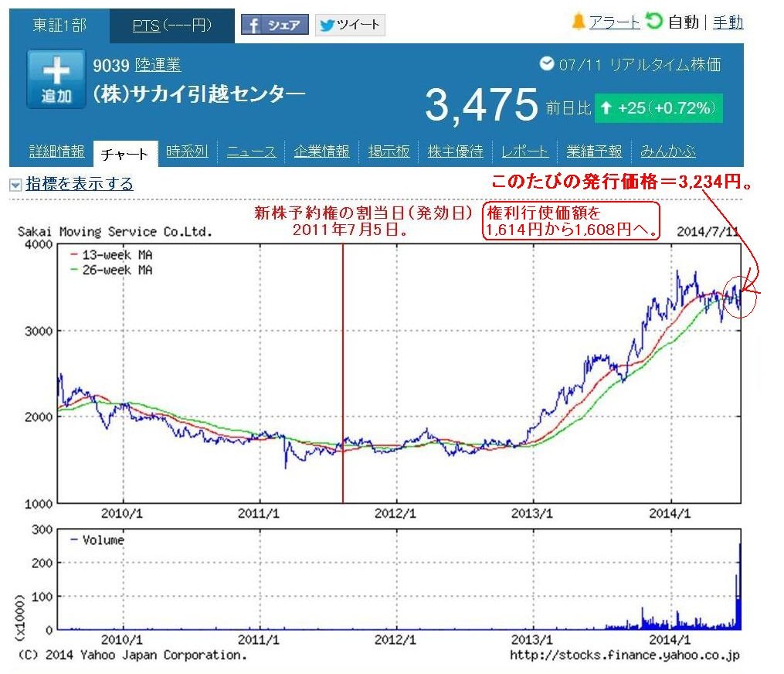Click the blue plus 追加 add button
The width and height of the screenshot is (784, 674).
point(56,79)
